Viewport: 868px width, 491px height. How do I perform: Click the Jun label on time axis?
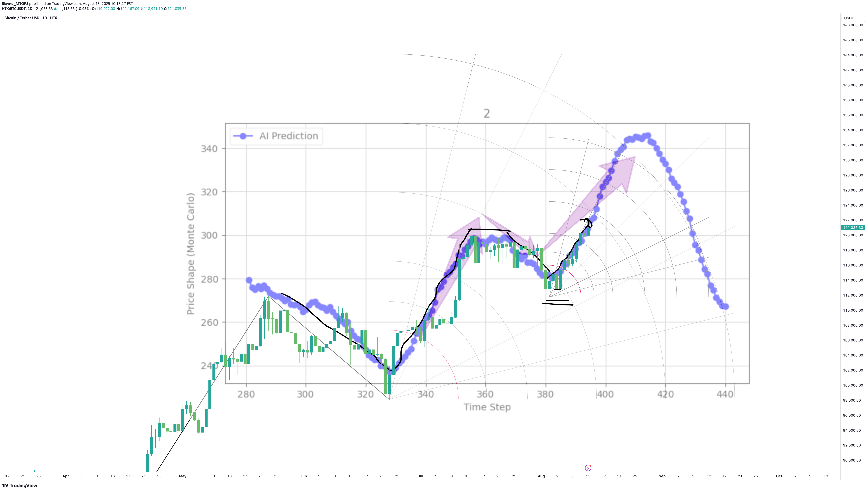(304, 476)
